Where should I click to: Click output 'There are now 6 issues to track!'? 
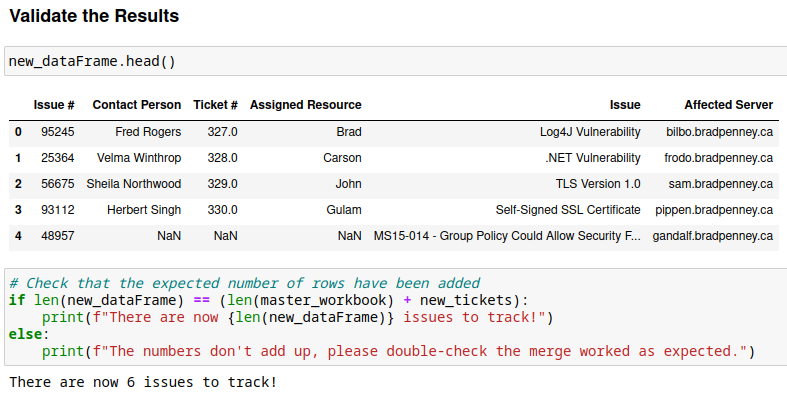(143, 382)
